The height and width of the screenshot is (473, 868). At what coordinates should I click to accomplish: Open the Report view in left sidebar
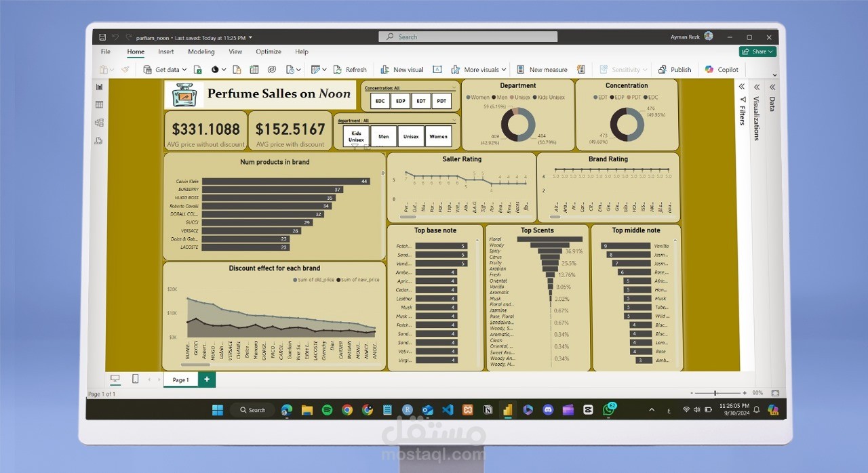point(100,87)
